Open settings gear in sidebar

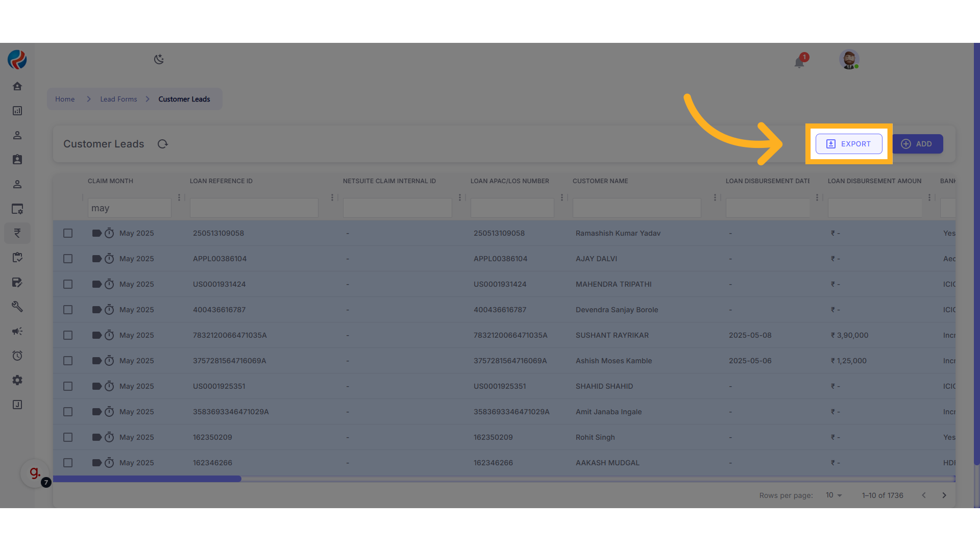click(17, 380)
